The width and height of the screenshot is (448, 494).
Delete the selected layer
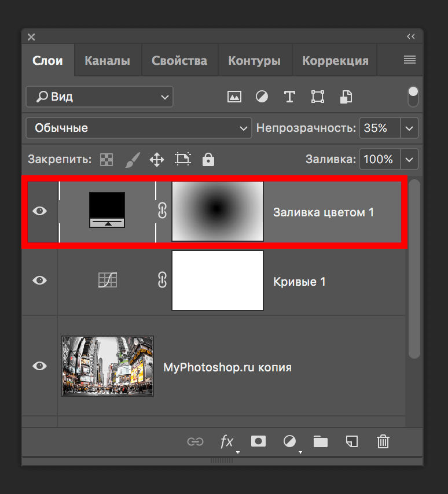click(383, 441)
